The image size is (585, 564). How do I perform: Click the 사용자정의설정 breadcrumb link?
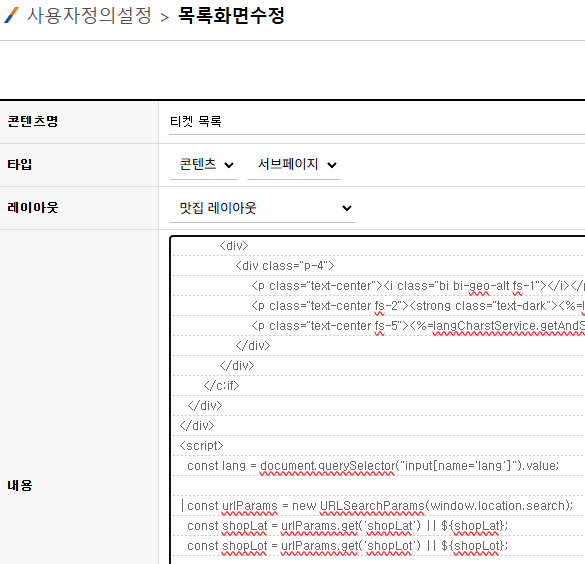coord(90,16)
